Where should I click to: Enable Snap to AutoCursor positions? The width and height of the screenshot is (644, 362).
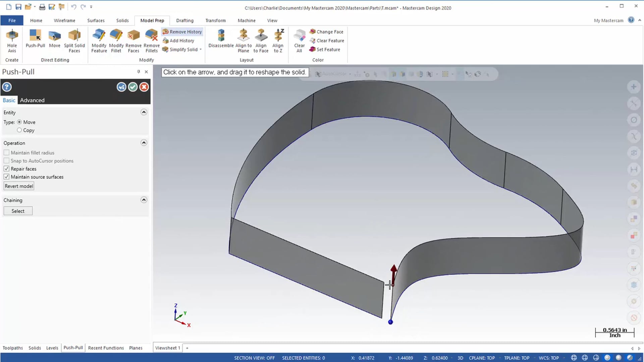7,161
